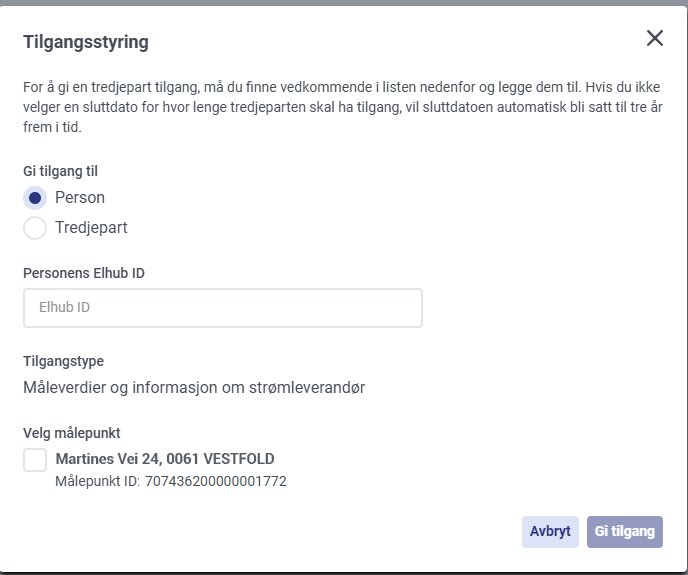Click the Tredjepart option label text
Screen dimensions: 688x575
(x=91, y=227)
